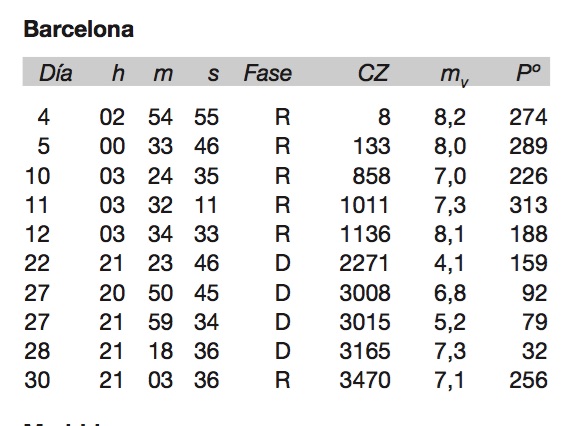Click CZ value 1011
This screenshot has height=426, width=570.
tap(365, 205)
